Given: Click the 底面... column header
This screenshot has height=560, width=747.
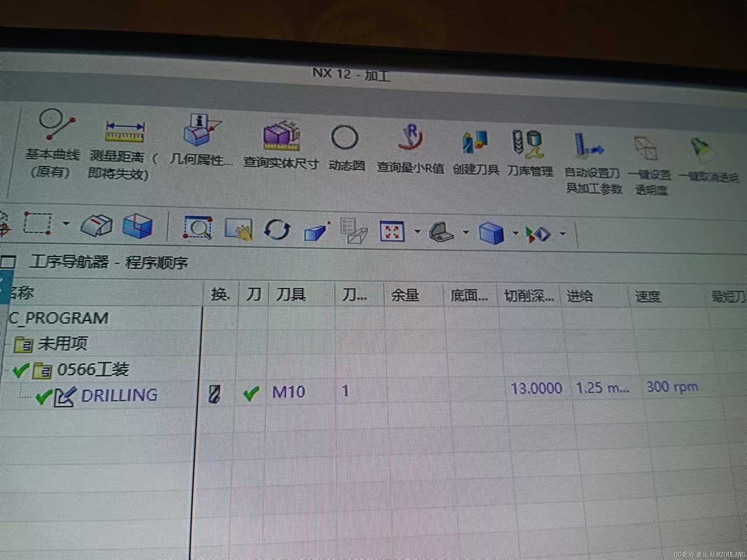Looking at the screenshot, I should 469,296.
